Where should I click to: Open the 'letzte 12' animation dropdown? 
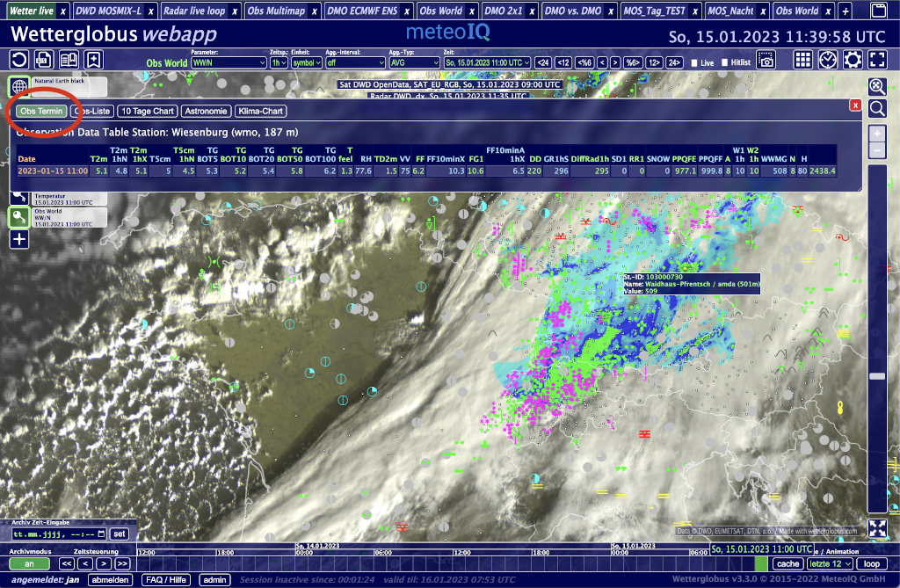[x=830, y=563]
